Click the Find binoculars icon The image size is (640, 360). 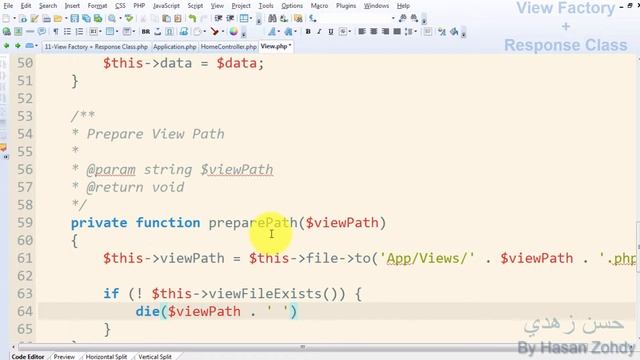pos(272,18)
